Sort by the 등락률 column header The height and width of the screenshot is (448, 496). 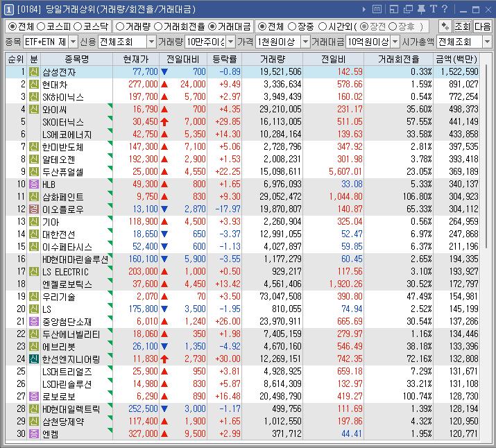coord(225,59)
